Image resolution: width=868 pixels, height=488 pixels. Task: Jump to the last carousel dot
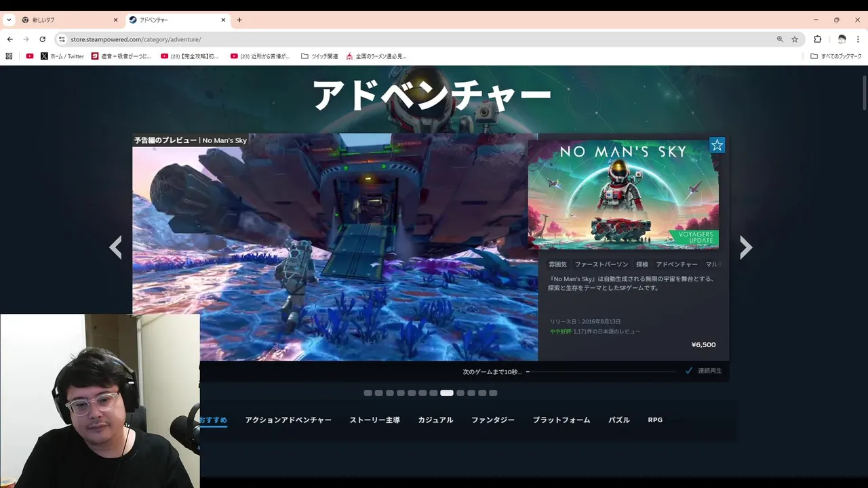point(493,393)
